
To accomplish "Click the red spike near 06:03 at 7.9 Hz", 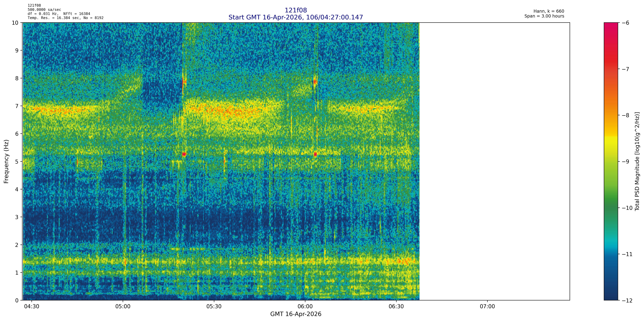I will (315, 82).
